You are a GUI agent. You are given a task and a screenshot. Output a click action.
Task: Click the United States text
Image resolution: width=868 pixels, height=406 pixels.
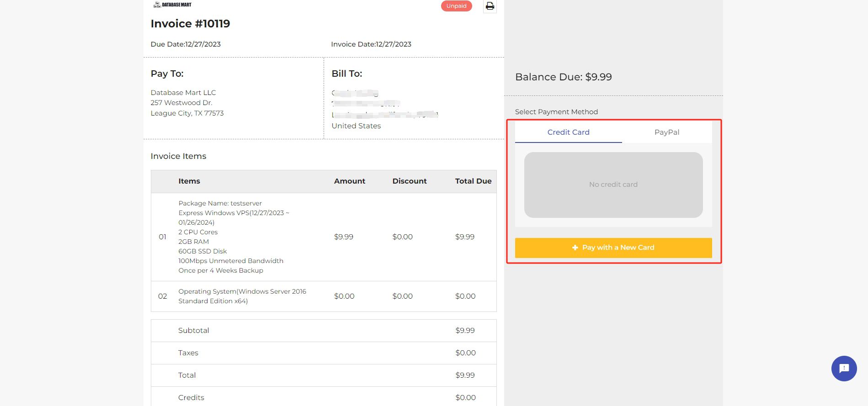point(356,126)
